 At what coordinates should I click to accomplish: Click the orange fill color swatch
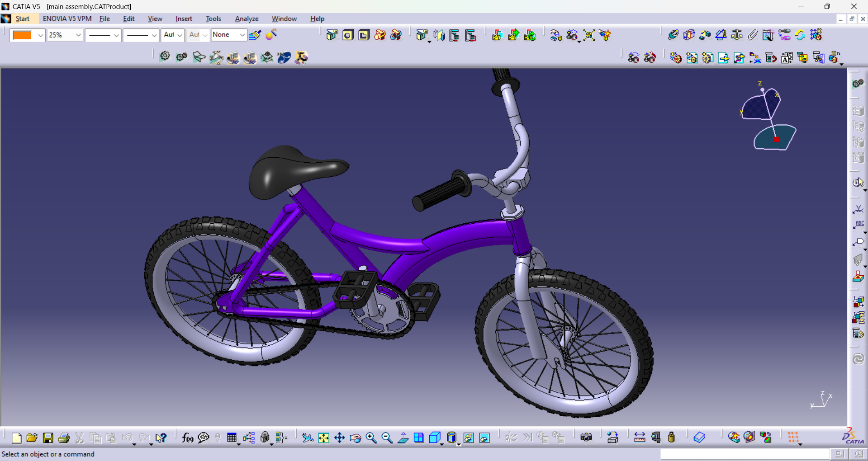point(22,35)
